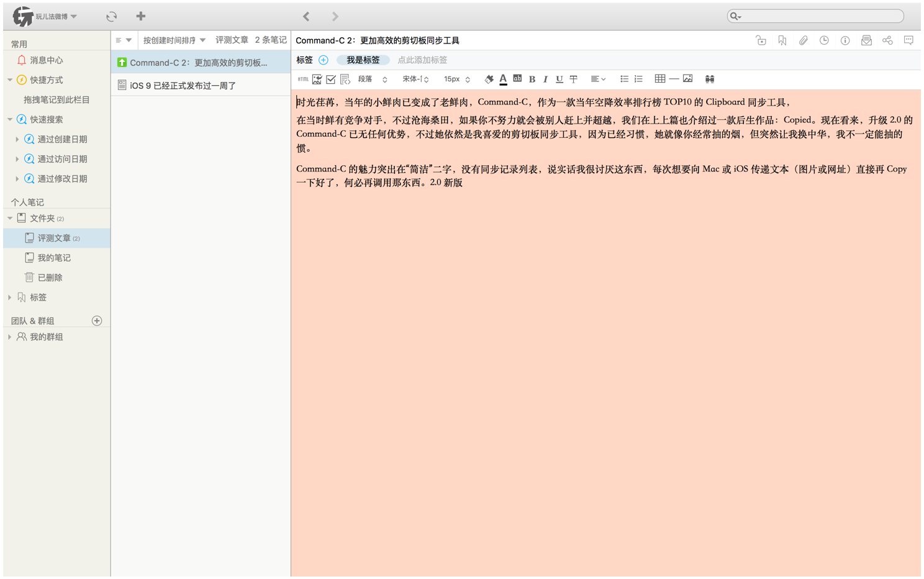Share the note with the share icon
This screenshot has height=579, width=924.
[x=887, y=40]
